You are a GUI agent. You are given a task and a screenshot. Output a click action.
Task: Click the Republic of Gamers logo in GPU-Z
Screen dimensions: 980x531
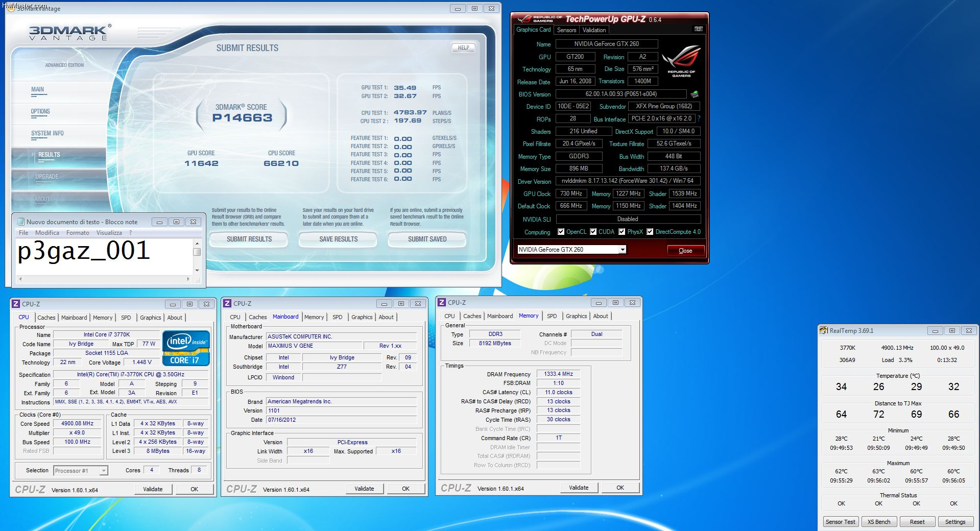[x=681, y=61]
